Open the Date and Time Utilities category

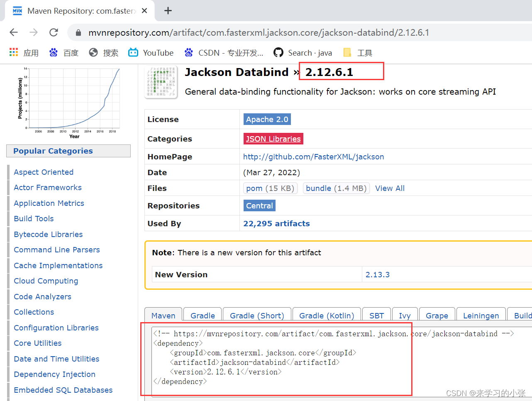click(56, 359)
